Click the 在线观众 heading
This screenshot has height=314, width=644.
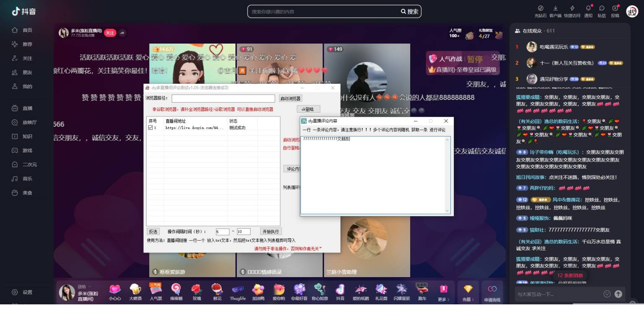pos(532,31)
